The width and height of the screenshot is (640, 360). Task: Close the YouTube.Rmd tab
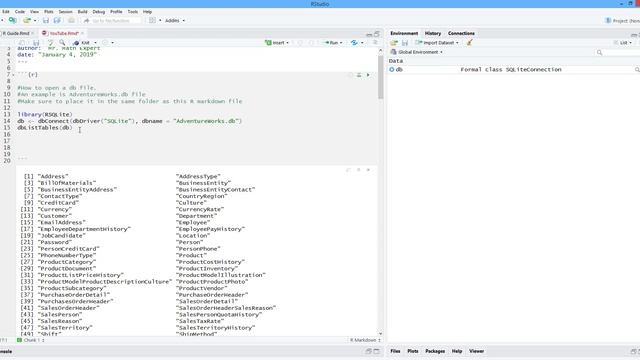[82, 33]
